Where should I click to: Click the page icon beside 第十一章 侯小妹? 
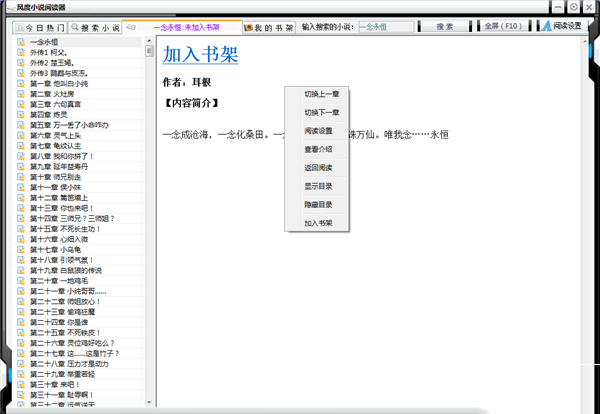[x=21, y=187]
